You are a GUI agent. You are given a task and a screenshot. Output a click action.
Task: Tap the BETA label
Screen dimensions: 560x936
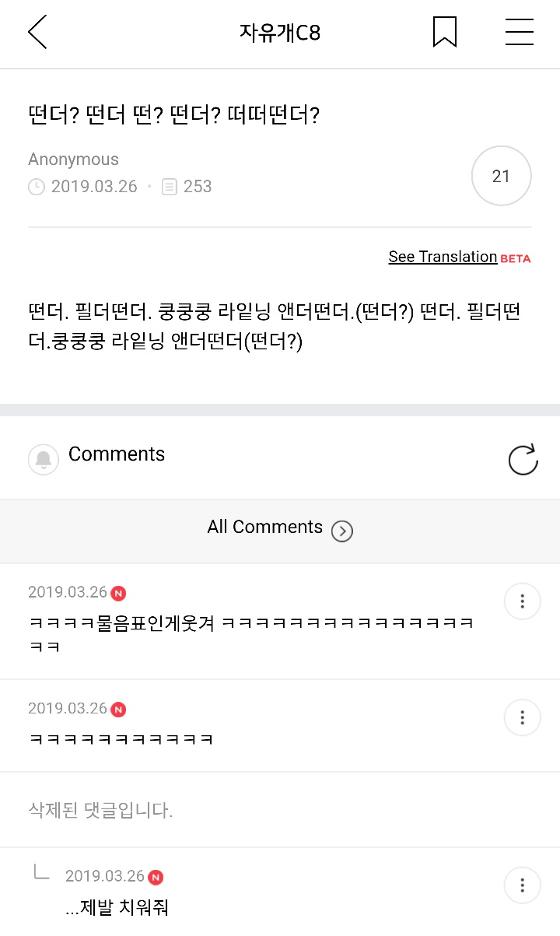(x=516, y=259)
